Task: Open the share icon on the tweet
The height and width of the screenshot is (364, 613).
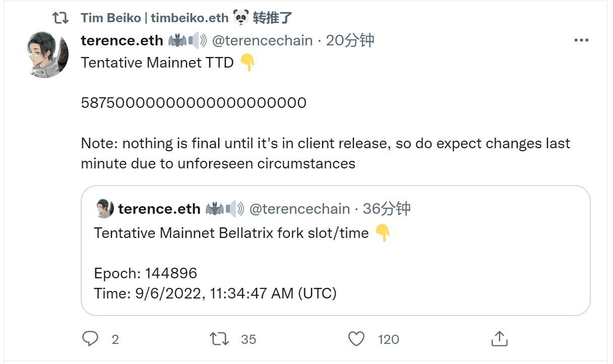Action: [499, 339]
